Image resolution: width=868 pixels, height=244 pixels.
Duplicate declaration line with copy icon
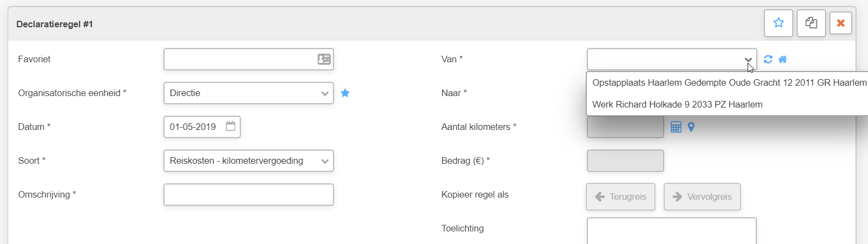click(811, 23)
